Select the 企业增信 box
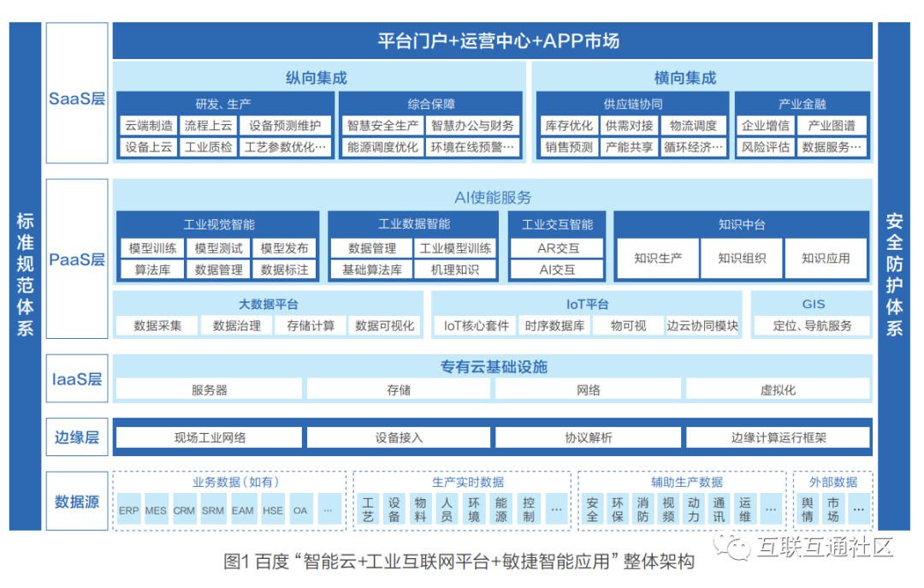 tap(766, 126)
